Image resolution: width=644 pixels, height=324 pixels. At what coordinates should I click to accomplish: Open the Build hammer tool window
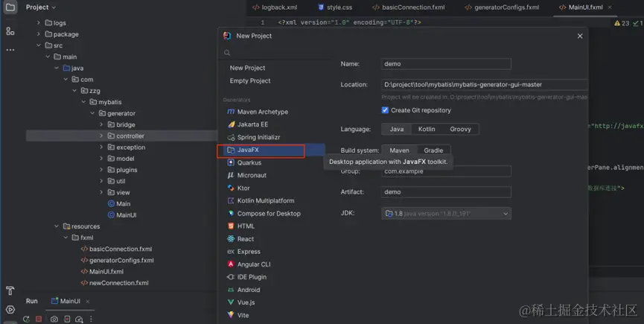pyautogui.click(x=10, y=290)
